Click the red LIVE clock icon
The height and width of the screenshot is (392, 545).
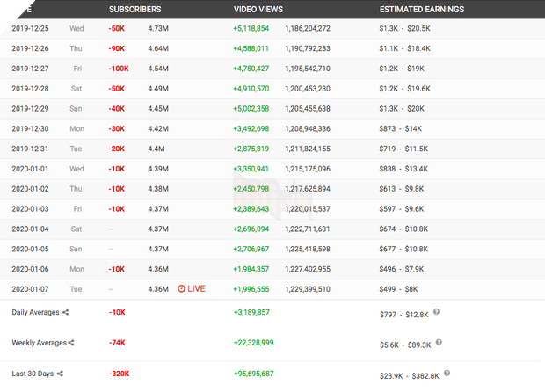pos(182,287)
